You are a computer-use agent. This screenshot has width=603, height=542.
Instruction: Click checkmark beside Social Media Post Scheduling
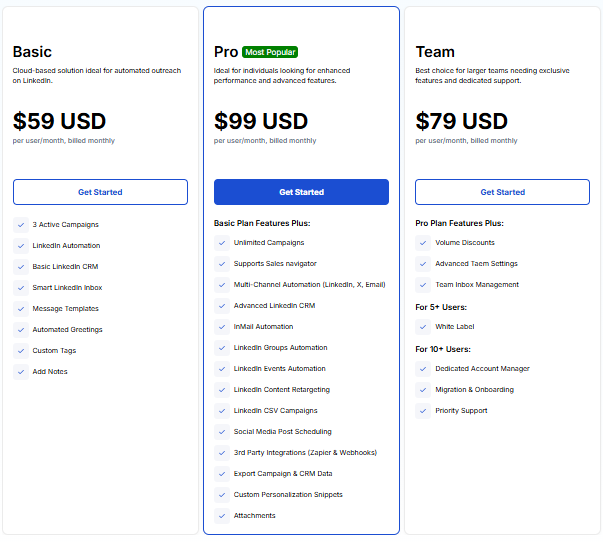[222, 432]
